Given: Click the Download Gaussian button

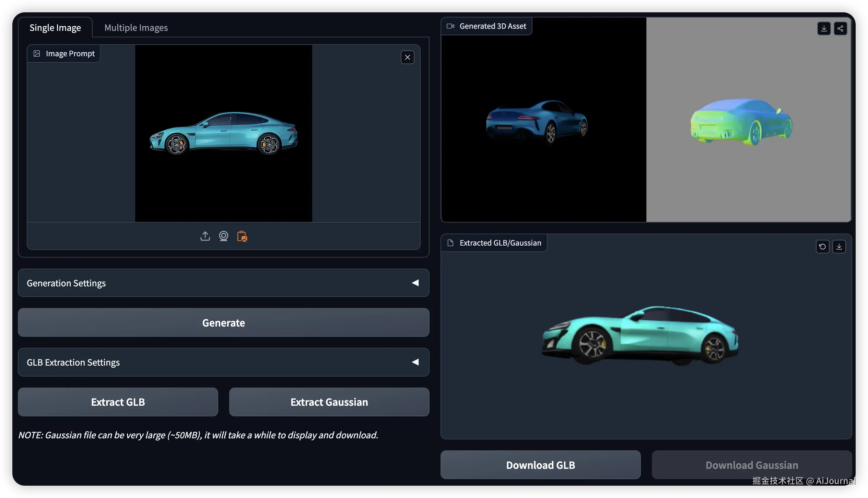Looking at the screenshot, I should [751, 465].
